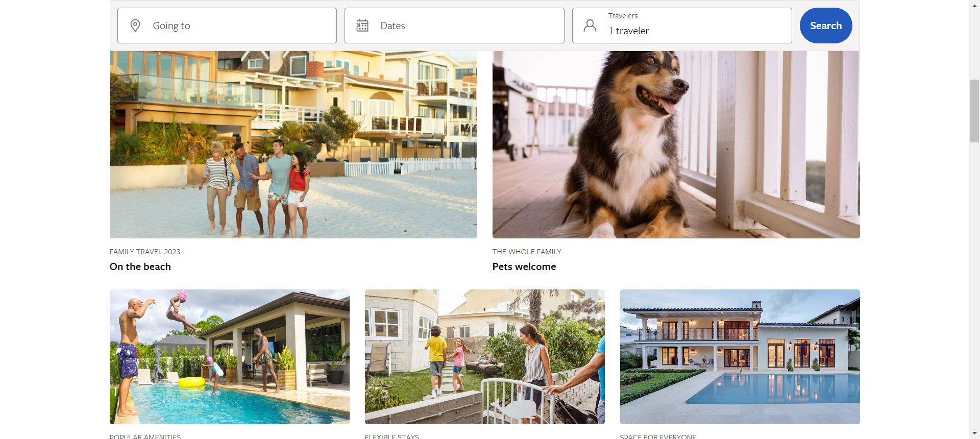This screenshot has height=439, width=980.
Task: Click the Pets welcome heading
Action: (524, 266)
